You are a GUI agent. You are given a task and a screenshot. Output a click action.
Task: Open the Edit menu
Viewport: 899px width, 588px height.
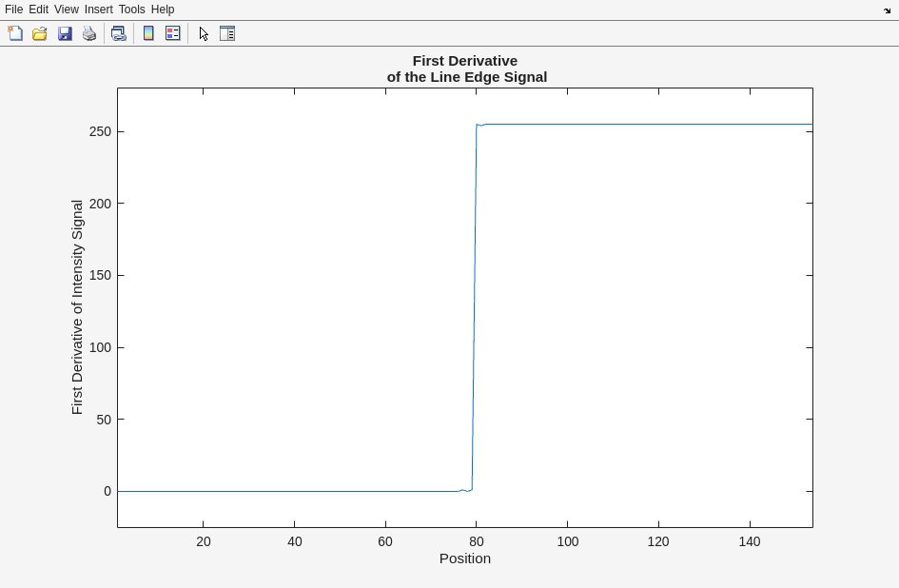[x=38, y=10]
